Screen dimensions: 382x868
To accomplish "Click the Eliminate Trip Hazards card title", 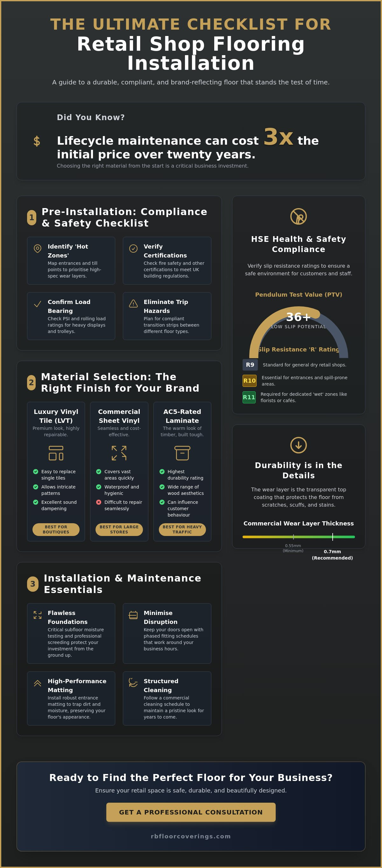I will click(166, 306).
